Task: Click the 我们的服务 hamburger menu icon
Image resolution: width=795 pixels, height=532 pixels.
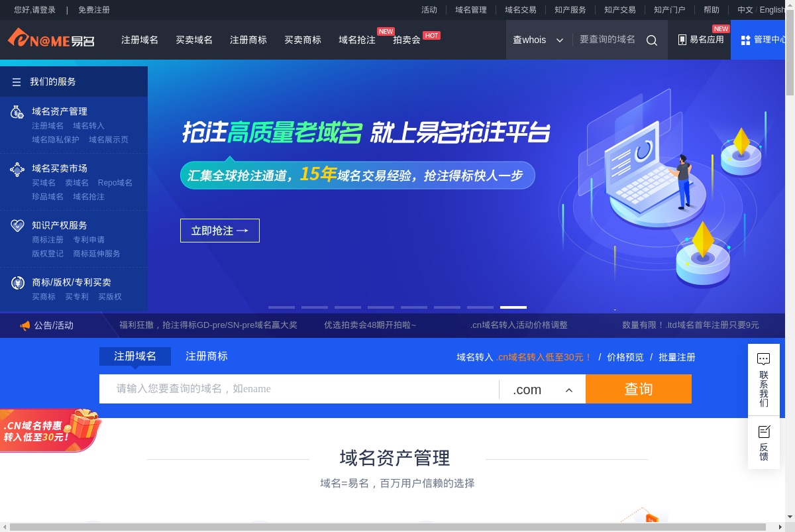Action: point(17,82)
